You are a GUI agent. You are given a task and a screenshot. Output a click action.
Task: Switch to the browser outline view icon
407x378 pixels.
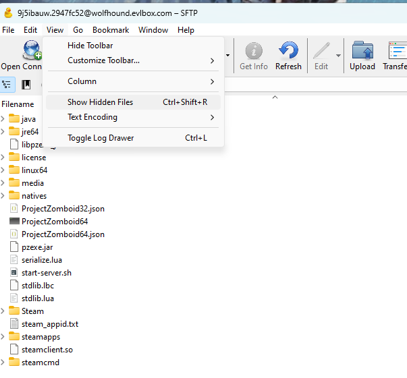7,85
